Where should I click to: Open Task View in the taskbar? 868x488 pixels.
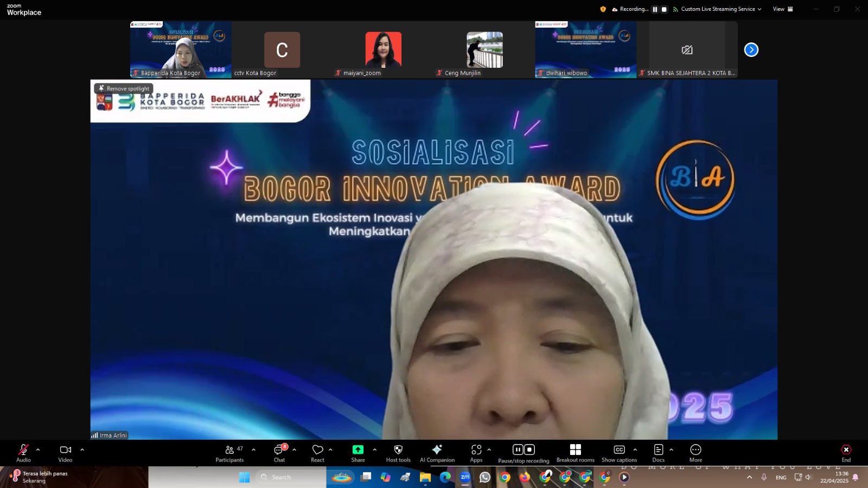coord(366,477)
